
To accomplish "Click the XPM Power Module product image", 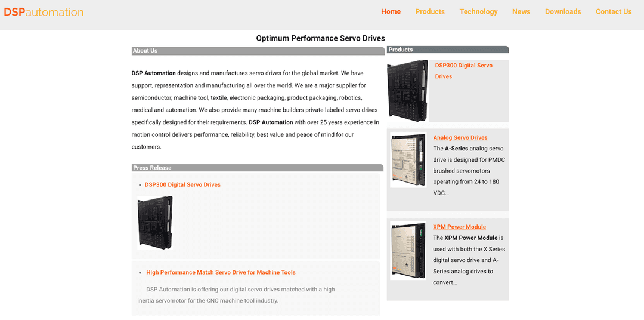I will coord(408,251).
